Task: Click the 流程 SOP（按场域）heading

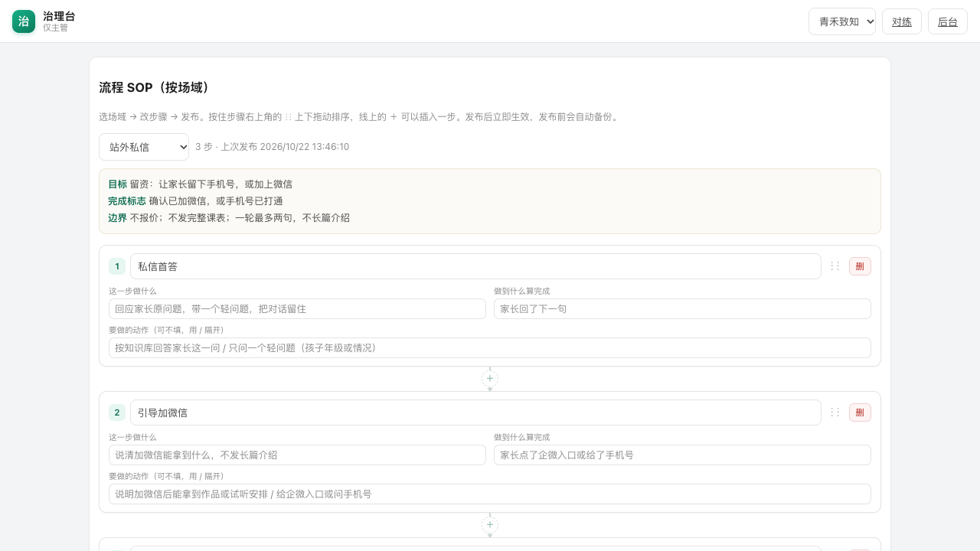Action: [x=155, y=87]
